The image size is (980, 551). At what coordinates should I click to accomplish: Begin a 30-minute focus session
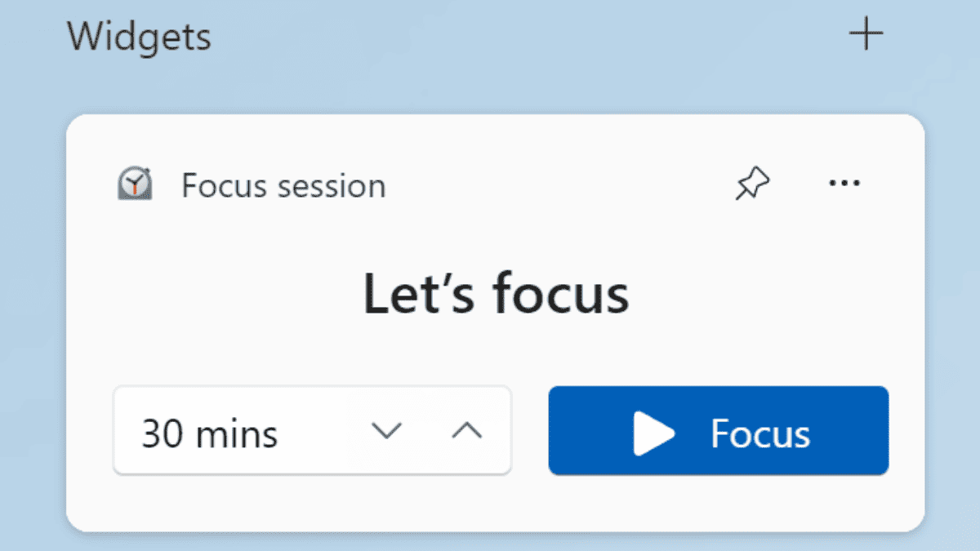[718, 430]
